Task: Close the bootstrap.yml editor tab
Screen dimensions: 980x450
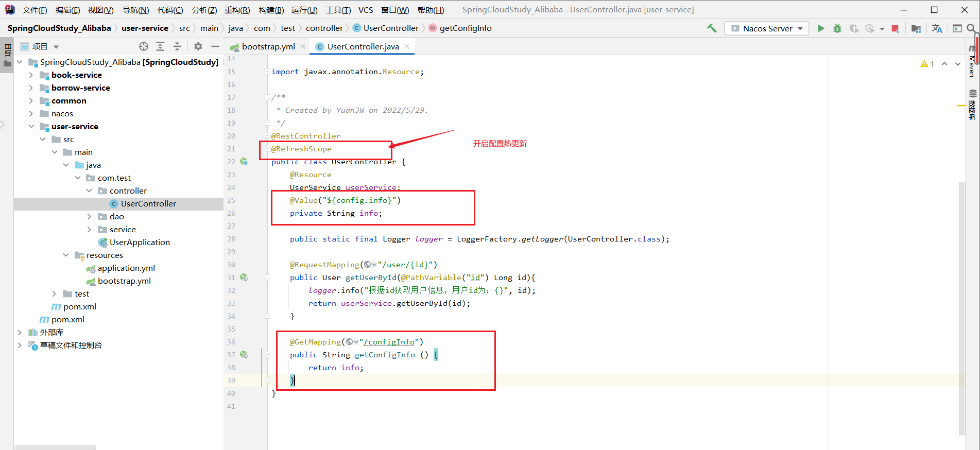Action: pyautogui.click(x=303, y=46)
